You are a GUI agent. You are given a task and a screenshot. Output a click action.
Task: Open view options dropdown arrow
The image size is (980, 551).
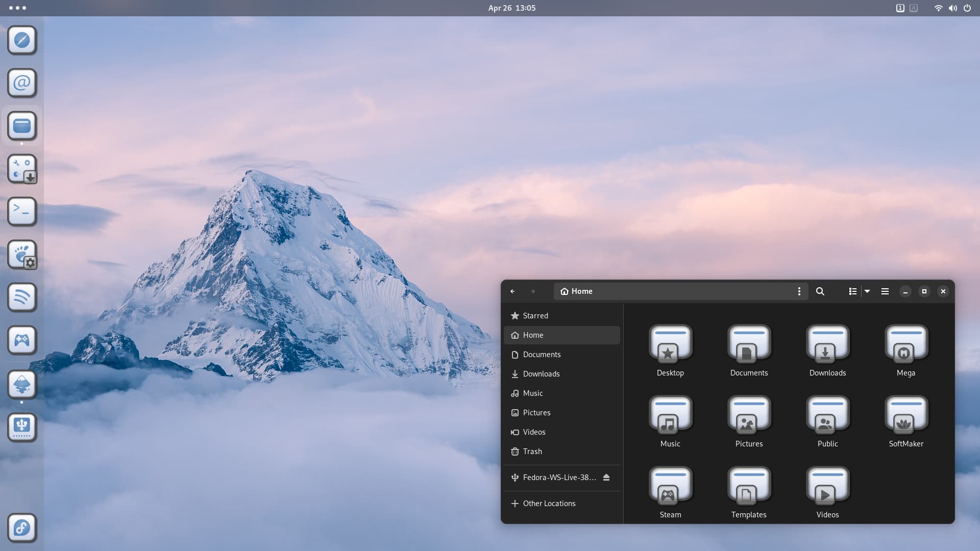click(x=867, y=291)
